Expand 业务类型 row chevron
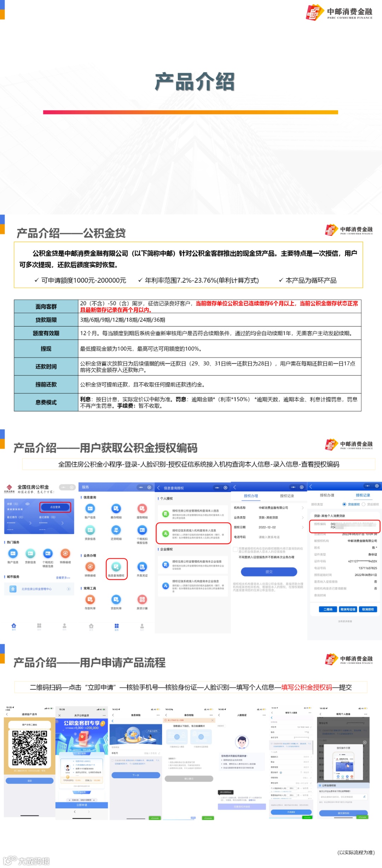 (x=302, y=517)
